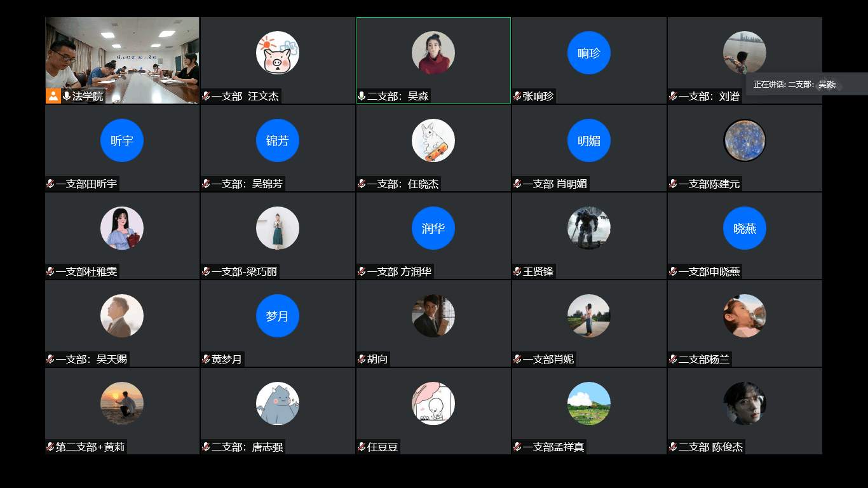Click the pig cartoon avatar of 汪文杰
Viewport: 868px width, 488px height.
tap(277, 53)
